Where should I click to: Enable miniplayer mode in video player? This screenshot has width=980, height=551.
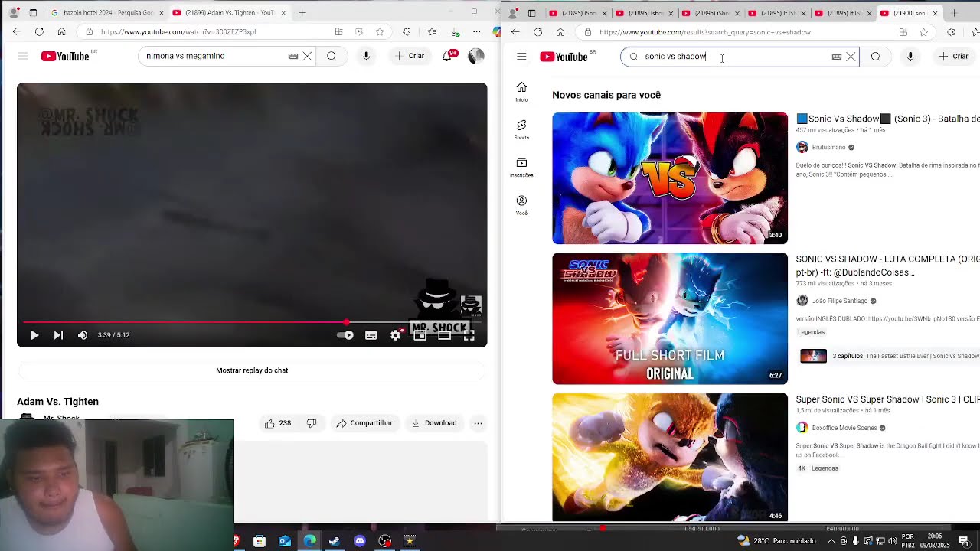point(420,335)
